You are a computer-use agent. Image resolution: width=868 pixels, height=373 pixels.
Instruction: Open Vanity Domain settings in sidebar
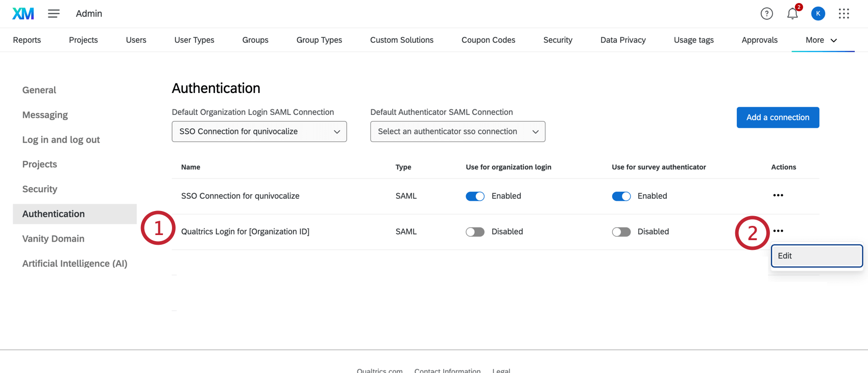53,239
